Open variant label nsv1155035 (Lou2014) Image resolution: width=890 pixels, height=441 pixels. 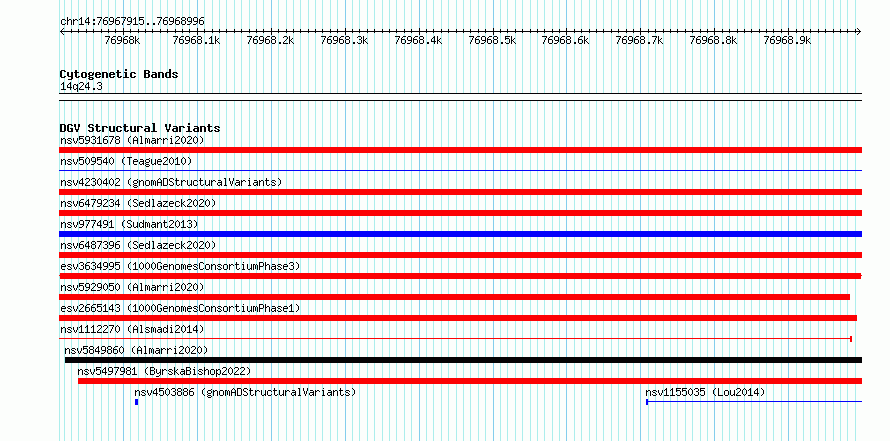[706, 392]
